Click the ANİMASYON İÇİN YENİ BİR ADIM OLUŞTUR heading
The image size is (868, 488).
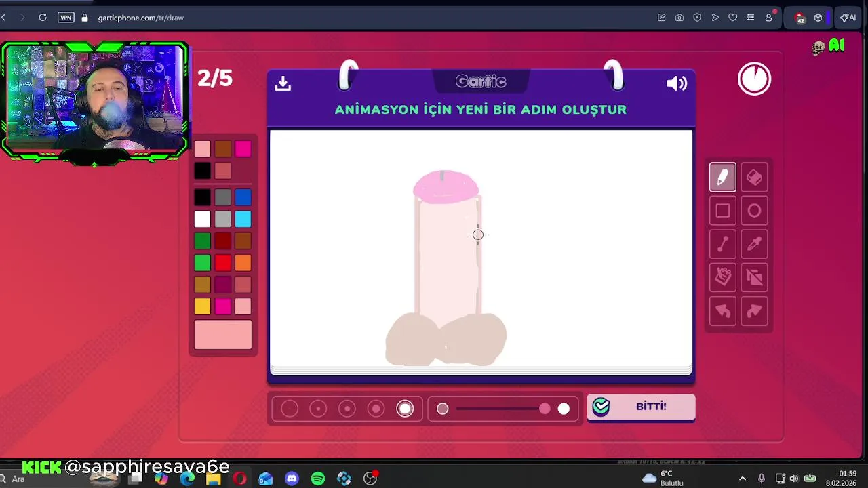[481, 110]
